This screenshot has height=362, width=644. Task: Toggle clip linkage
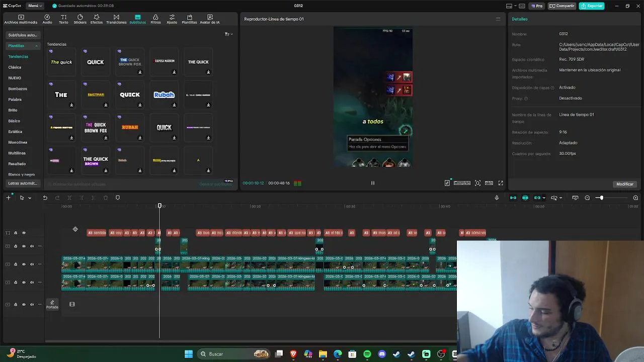[537, 198]
